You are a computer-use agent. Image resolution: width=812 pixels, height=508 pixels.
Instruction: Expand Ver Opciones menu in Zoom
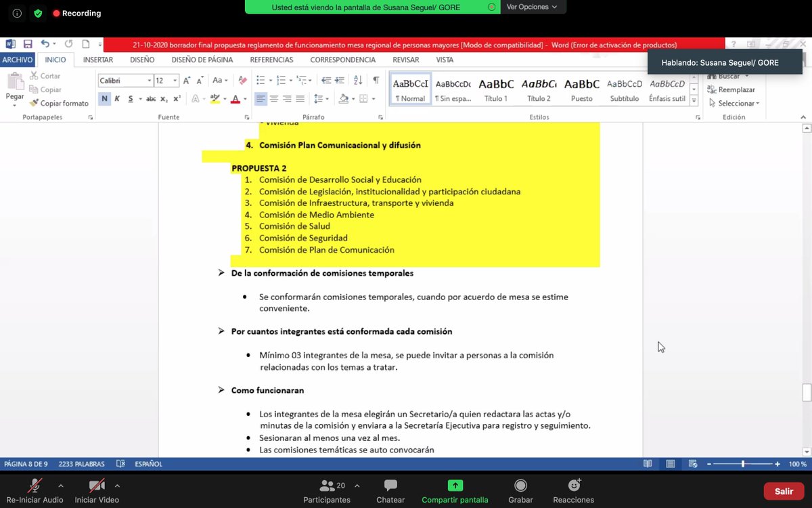point(532,7)
